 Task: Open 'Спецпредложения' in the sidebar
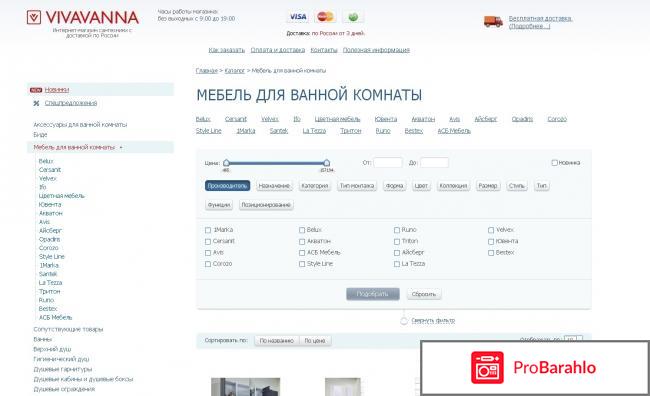tap(71, 103)
